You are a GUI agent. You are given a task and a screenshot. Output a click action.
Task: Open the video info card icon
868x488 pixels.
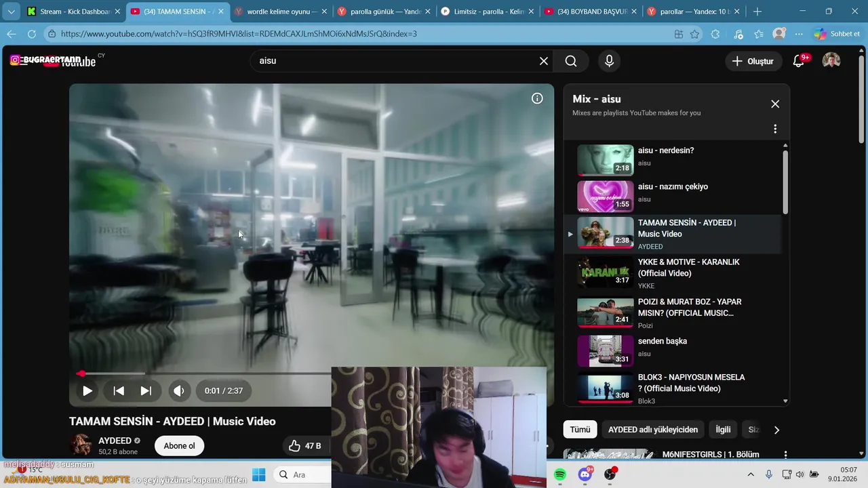click(x=537, y=98)
